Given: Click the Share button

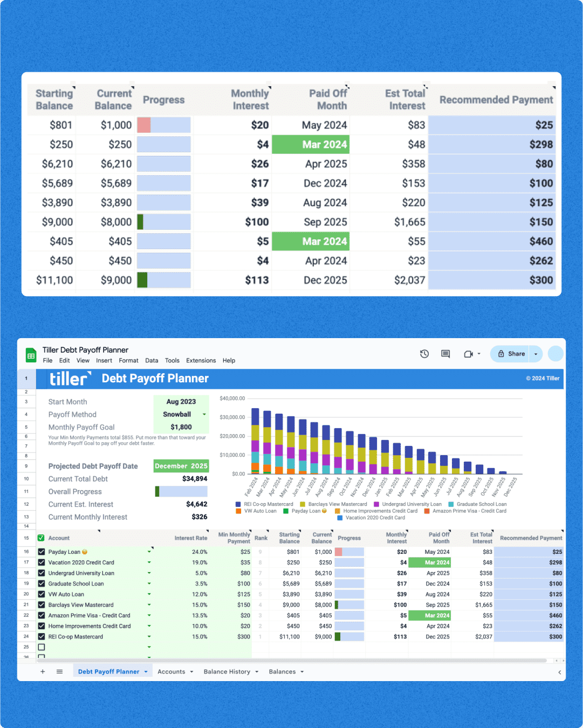Looking at the screenshot, I should pyautogui.click(x=510, y=354).
